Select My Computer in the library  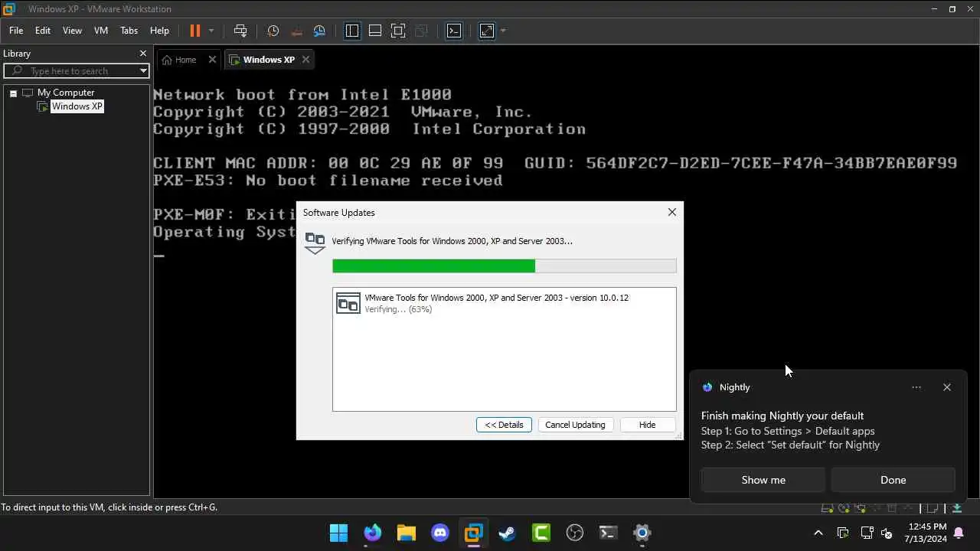pos(66,93)
